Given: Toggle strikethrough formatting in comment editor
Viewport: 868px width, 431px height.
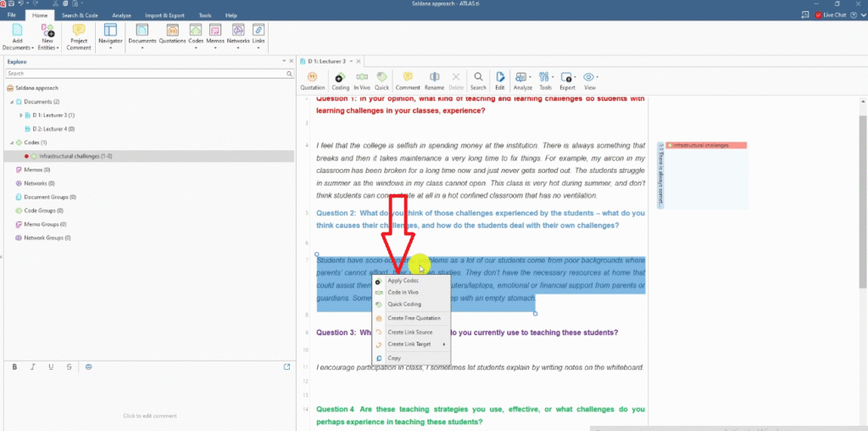Looking at the screenshot, I should [69, 367].
